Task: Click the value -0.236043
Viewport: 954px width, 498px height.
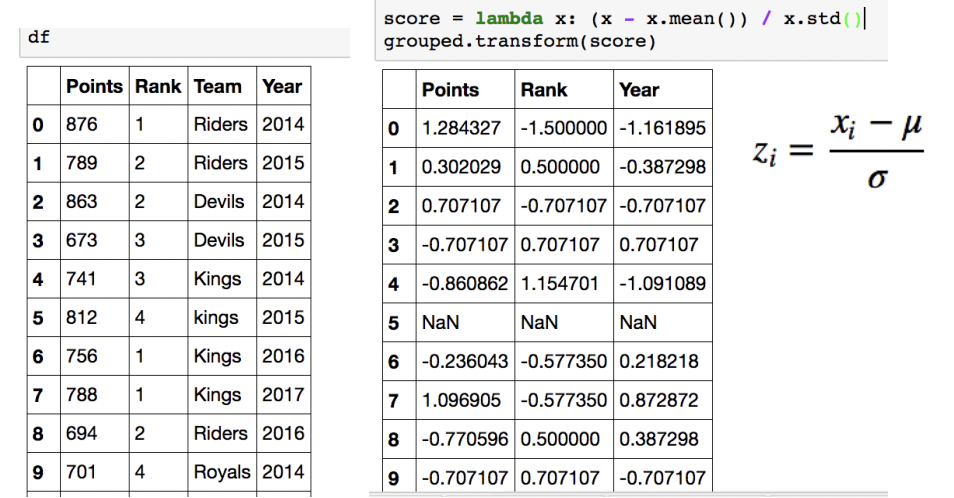Action: 465,362
